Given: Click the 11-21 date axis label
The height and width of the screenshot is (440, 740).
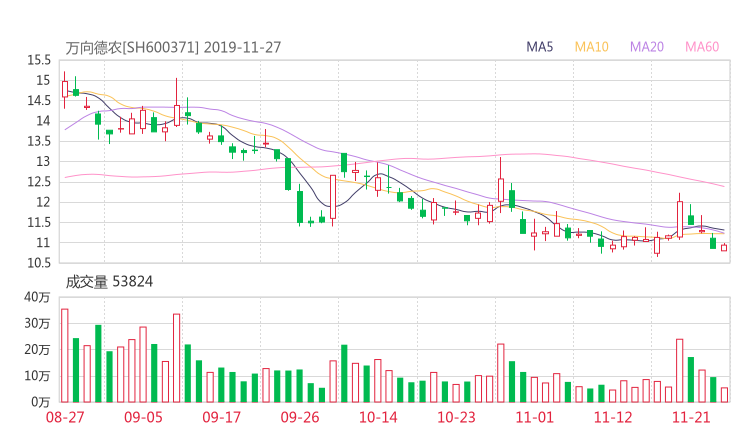Looking at the screenshot, I should coord(691,417).
